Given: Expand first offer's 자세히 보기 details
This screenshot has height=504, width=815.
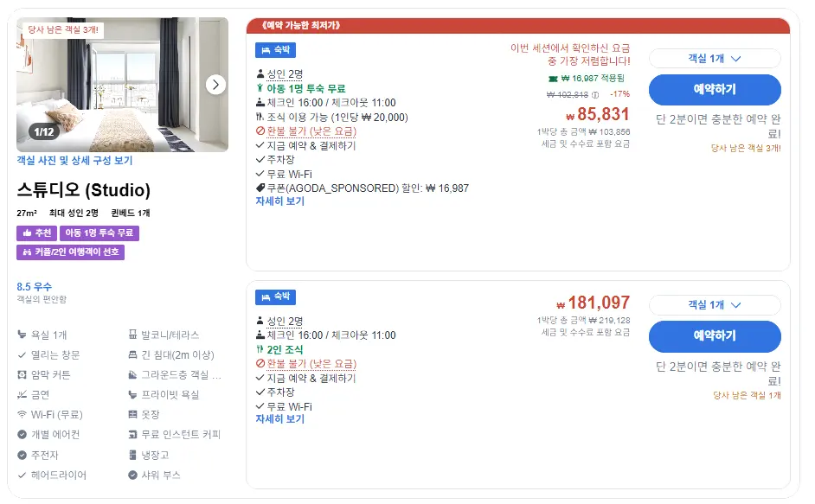Looking at the screenshot, I should [279, 201].
